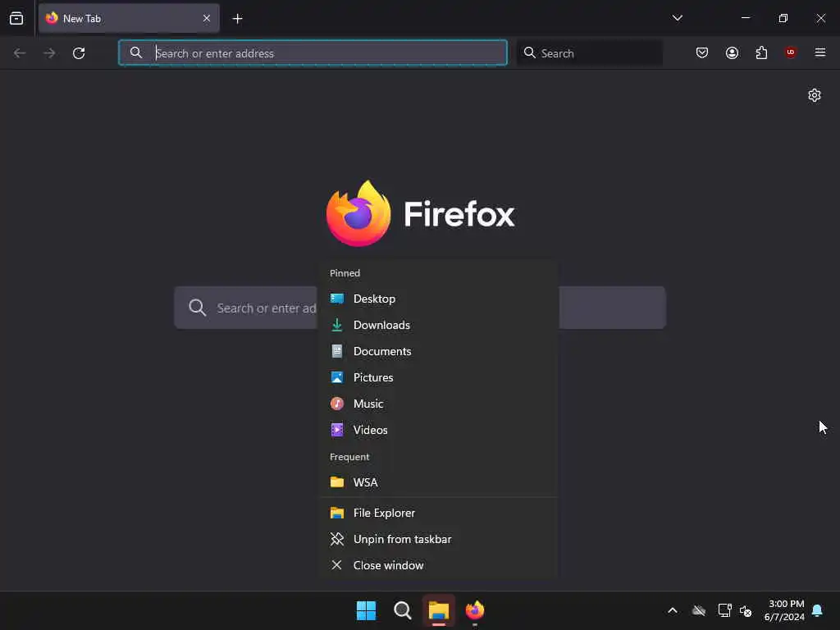Click the OneDrive cloud tray icon
The width and height of the screenshot is (840, 630).
coord(699,610)
